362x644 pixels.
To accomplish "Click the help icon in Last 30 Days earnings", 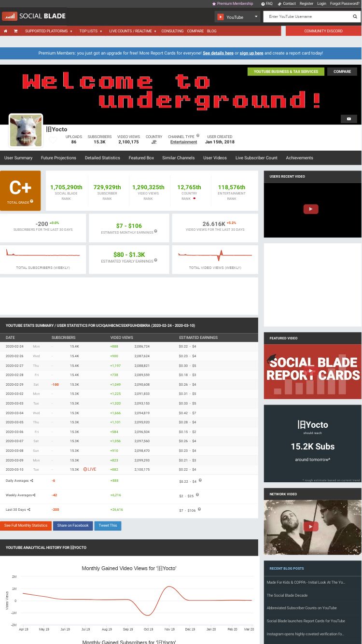I will (199, 509).
